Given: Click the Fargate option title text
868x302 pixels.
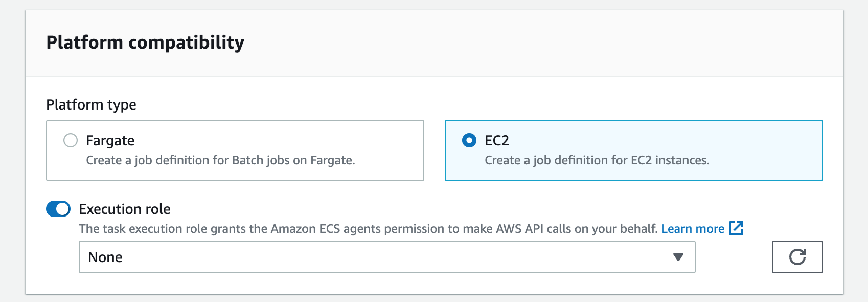Looking at the screenshot, I should (110, 140).
